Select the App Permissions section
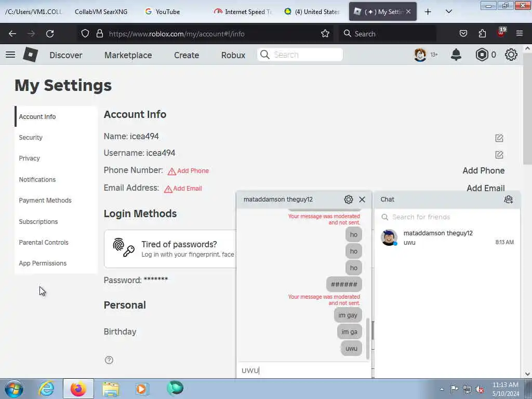Screen dimensions: 532x399 coord(56,263)
